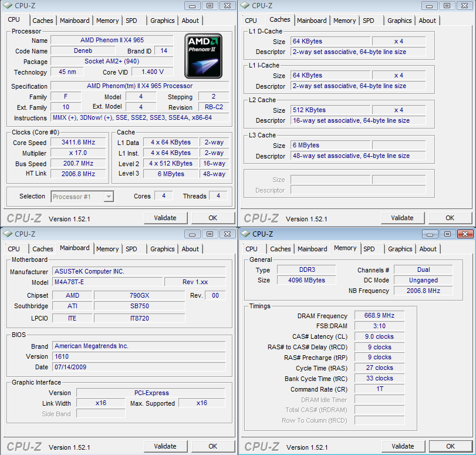The height and width of the screenshot is (455, 476).
Task: Click the CPU-Z app icon in top-left window
Action: [7, 5]
